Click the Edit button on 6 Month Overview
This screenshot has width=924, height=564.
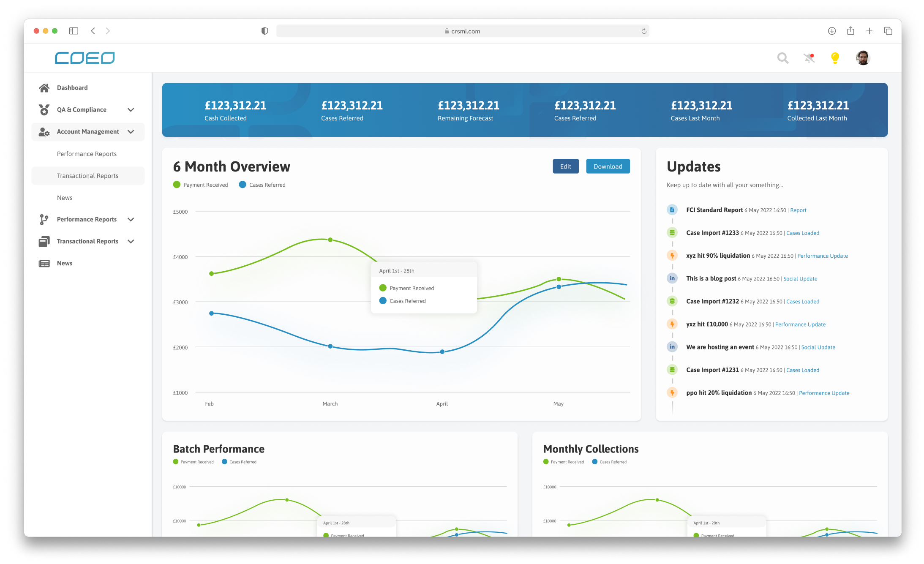point(565,166)
